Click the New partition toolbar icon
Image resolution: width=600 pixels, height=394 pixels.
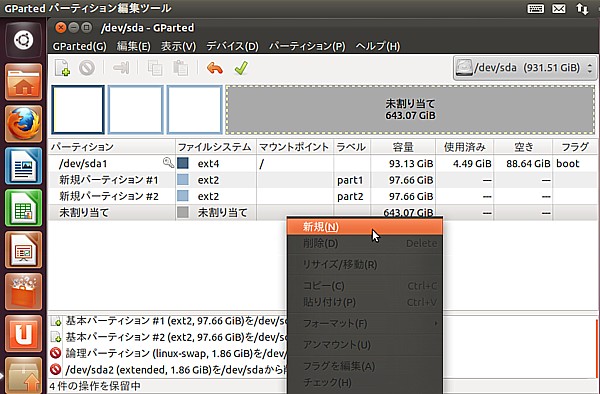pos(62,68)
